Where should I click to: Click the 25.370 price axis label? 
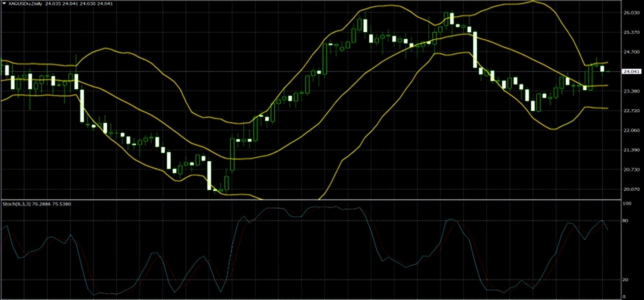pos(631,32)
